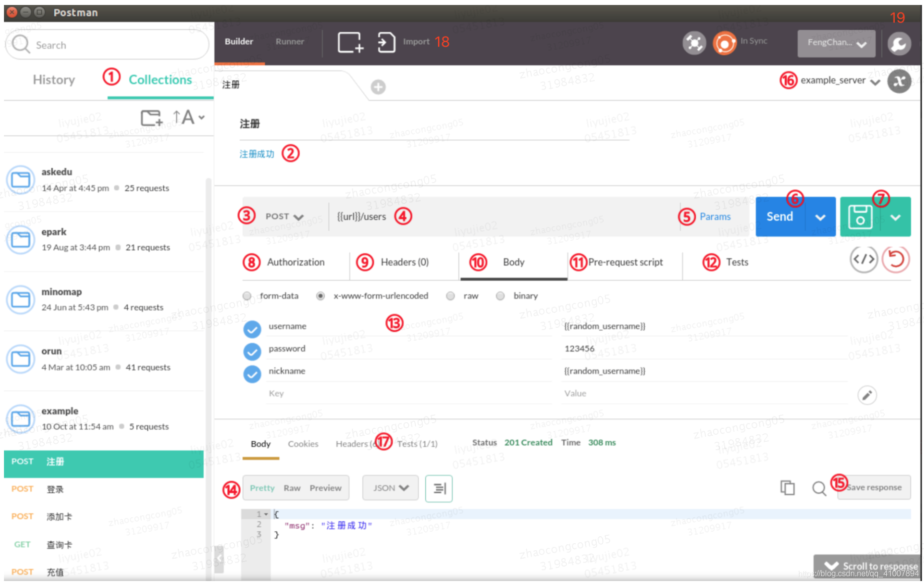Click the environment quick look X icon

(899, 81)
